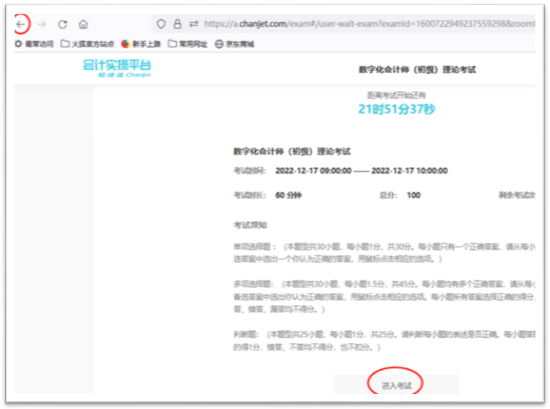Show site security info via lock icon

coord(177,24)
